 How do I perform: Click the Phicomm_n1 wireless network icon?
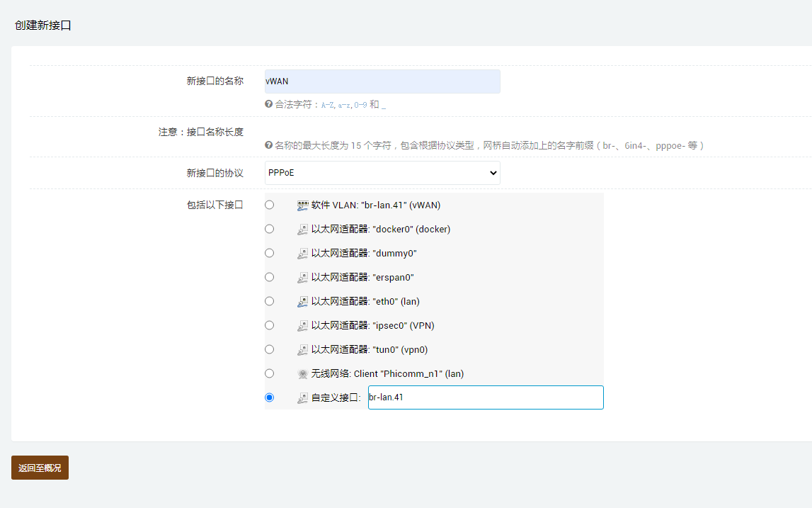pos(302,374)
